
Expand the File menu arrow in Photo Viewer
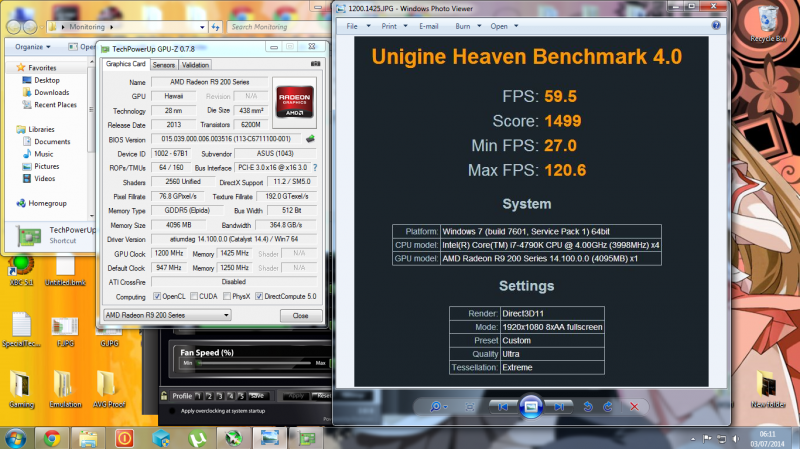(x=368, y=26)
